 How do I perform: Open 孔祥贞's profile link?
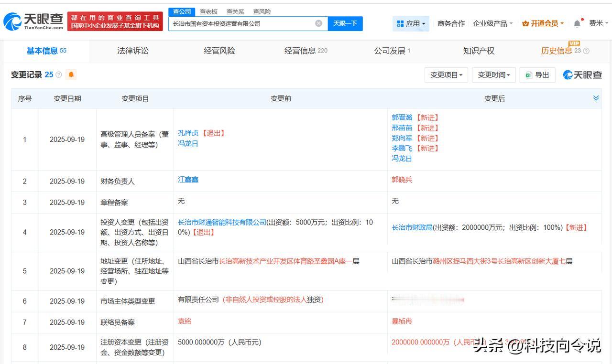pyautogui.click(x=188, y=133)
